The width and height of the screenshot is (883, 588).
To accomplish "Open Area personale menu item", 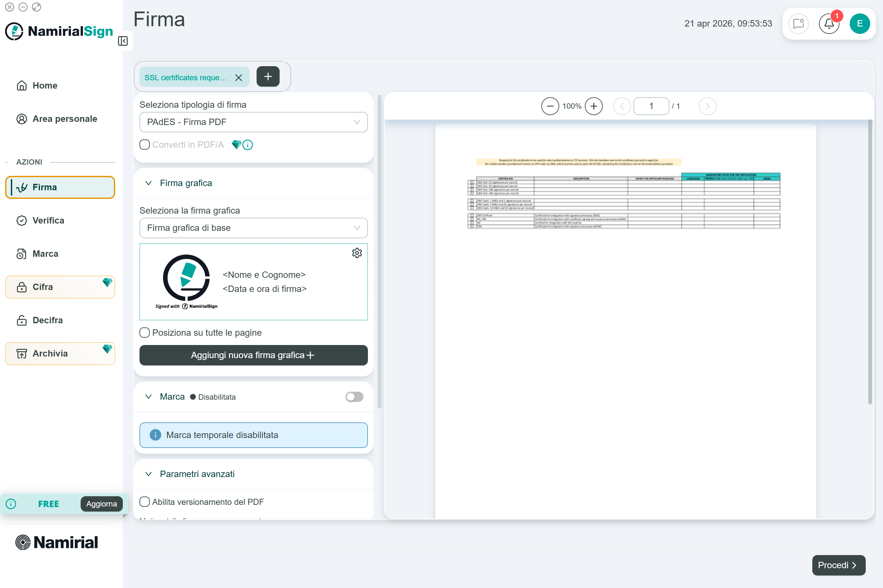I will tap(65, 119).
